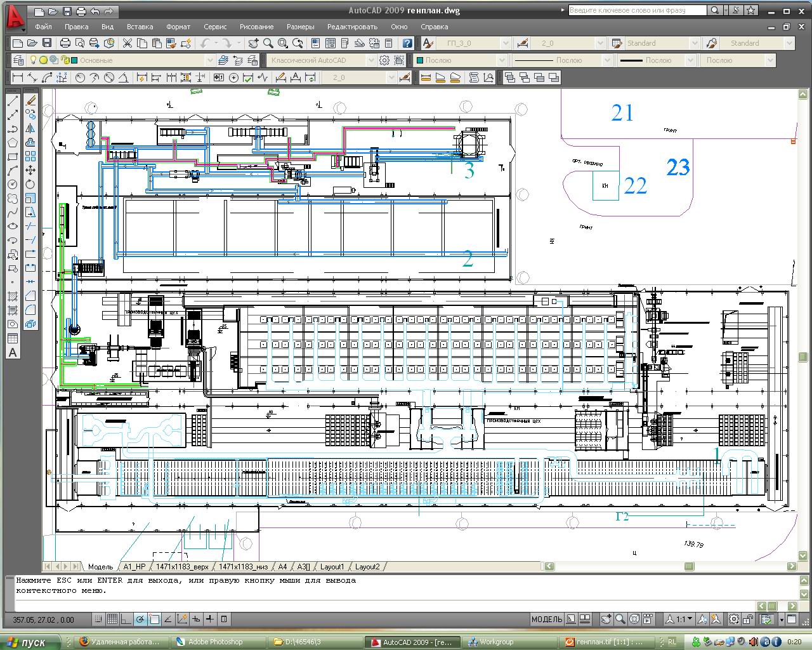Screen dimensions: 812x650
Task: Click the Table Style icon
Action: [616, 43]
